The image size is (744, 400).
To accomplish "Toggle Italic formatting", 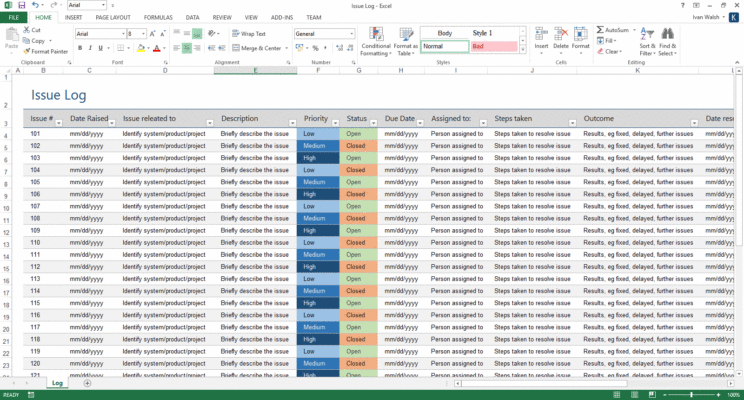I will [90, 48].
